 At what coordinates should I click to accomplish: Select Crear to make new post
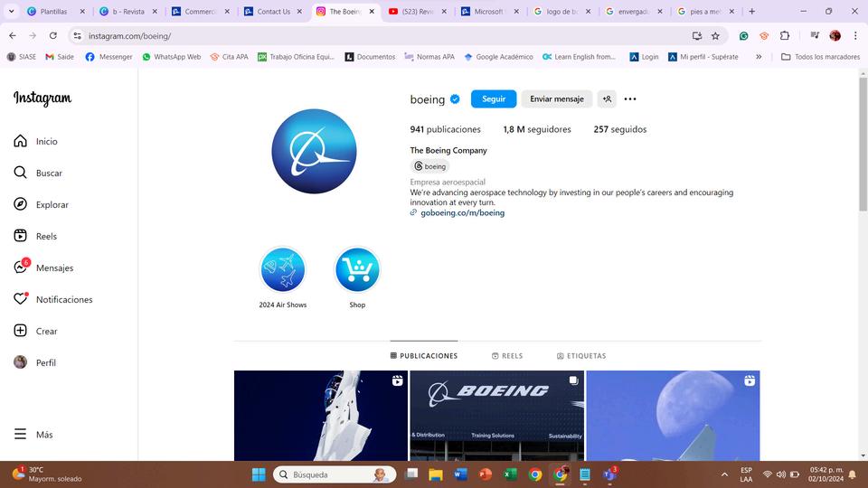[35, 331]
